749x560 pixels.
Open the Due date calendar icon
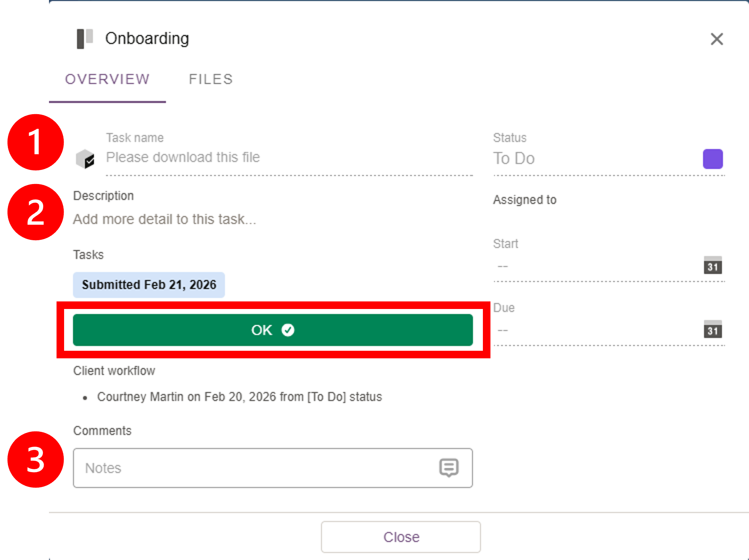tap(713, 330)
